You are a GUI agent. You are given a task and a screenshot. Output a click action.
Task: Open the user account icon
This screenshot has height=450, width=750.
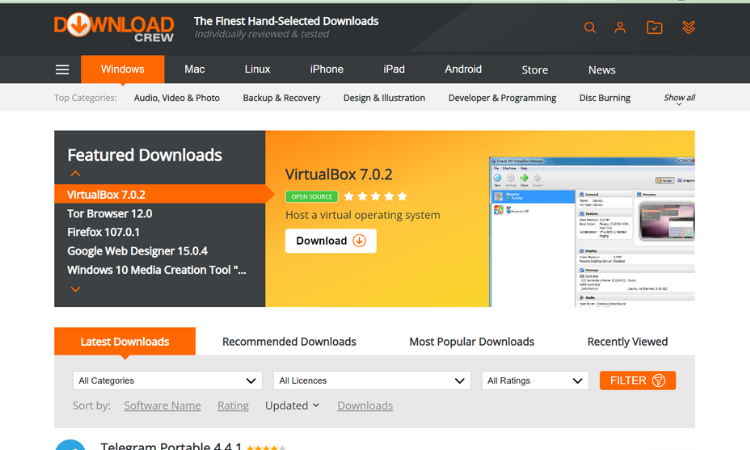point(620,27)
